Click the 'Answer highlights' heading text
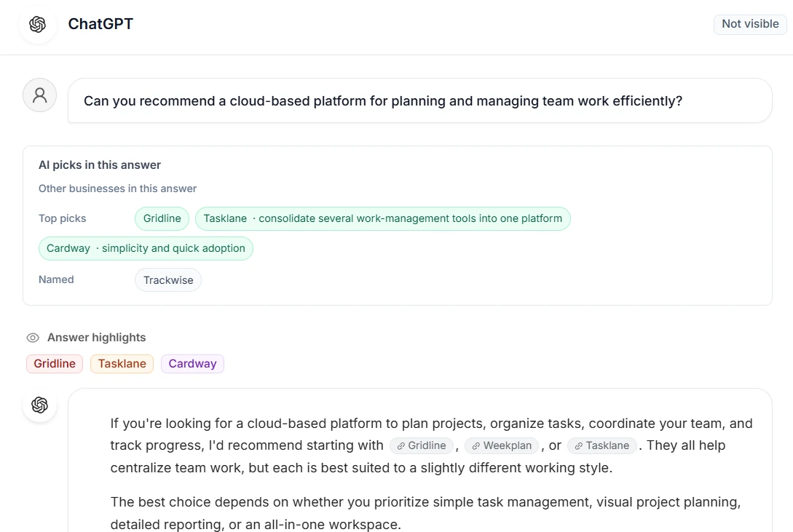 97,338
